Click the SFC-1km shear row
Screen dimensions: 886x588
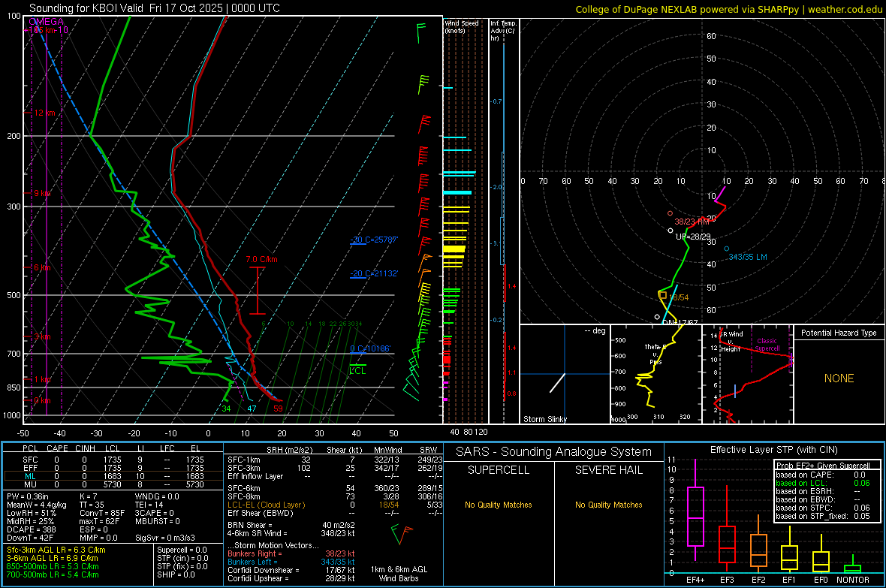335,460
